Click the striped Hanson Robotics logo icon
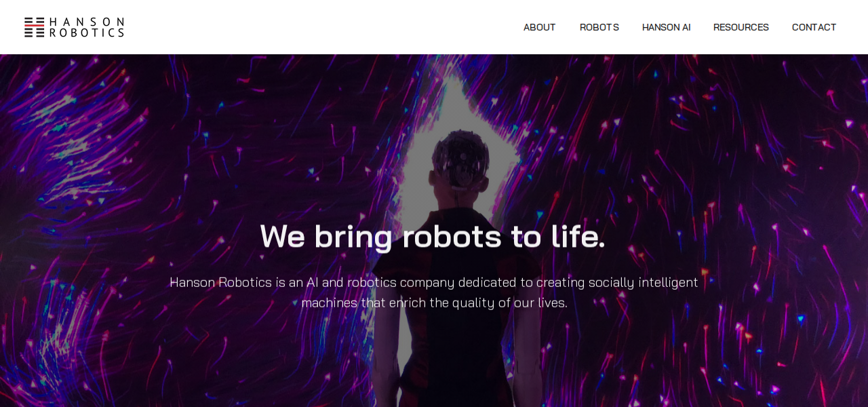This screenshot has height=407, width=868. pyautogui.click(x=35, y=27)
